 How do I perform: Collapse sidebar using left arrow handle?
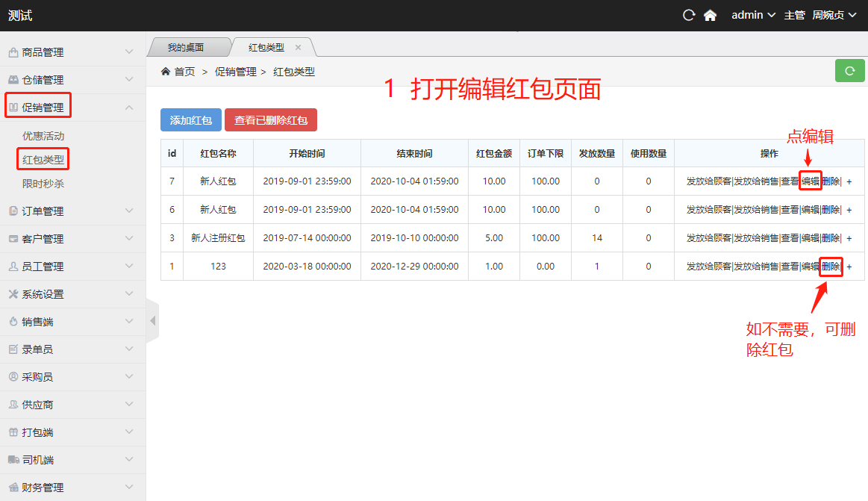point(152,321)
